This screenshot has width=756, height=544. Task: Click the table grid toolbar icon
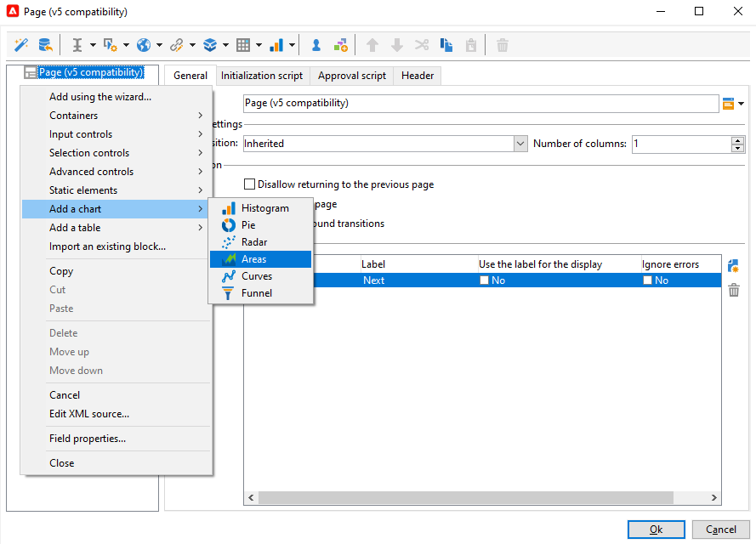[244, 45]
